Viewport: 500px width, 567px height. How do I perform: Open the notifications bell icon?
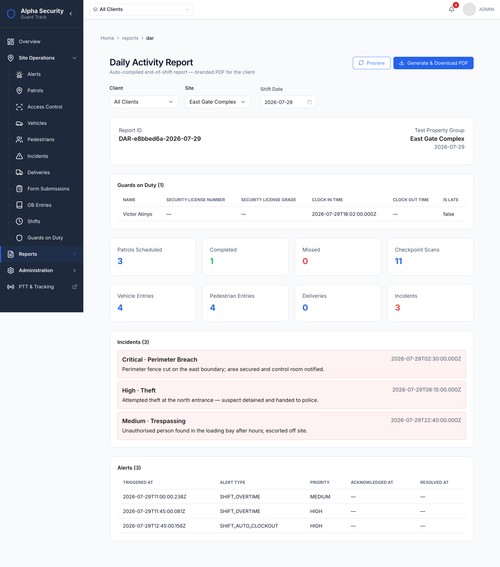[x=451, y=9]
